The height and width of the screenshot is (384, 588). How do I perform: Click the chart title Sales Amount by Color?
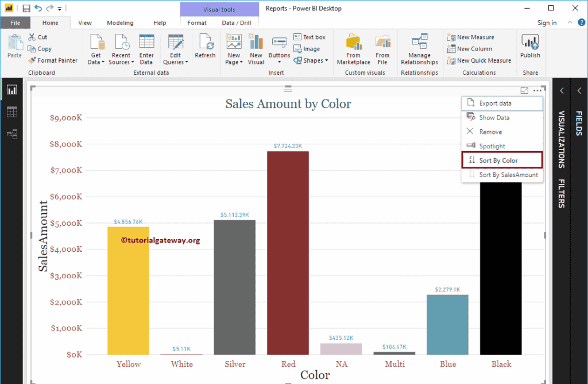pyautogui.click(x=288, y=103)
